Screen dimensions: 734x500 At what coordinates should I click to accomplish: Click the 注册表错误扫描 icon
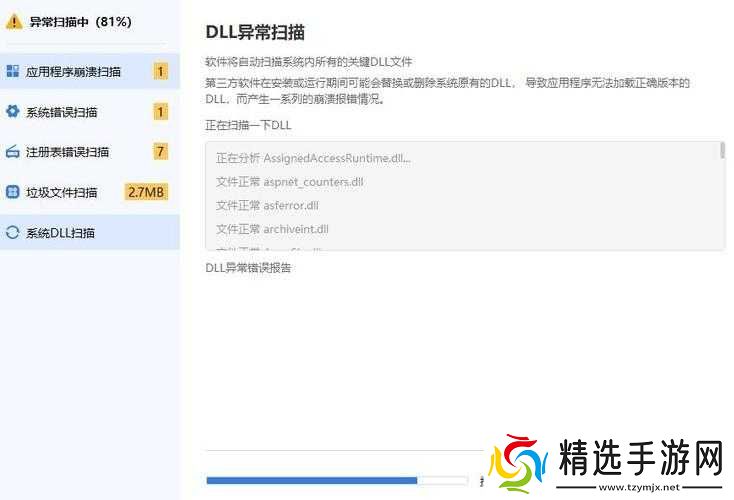pyautogui.click(x=13, y=152)
